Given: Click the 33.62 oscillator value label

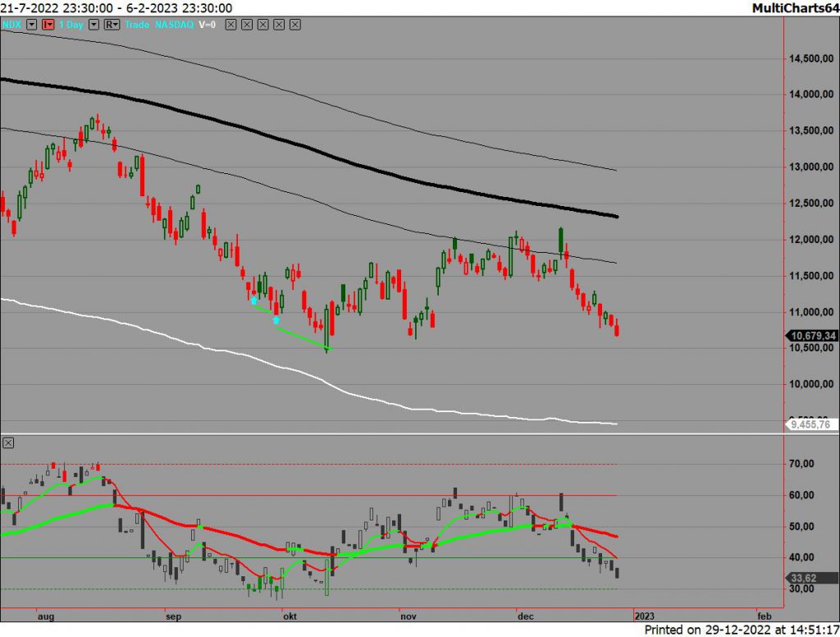Looking at the screenshot, I should [x=806, y=577].
